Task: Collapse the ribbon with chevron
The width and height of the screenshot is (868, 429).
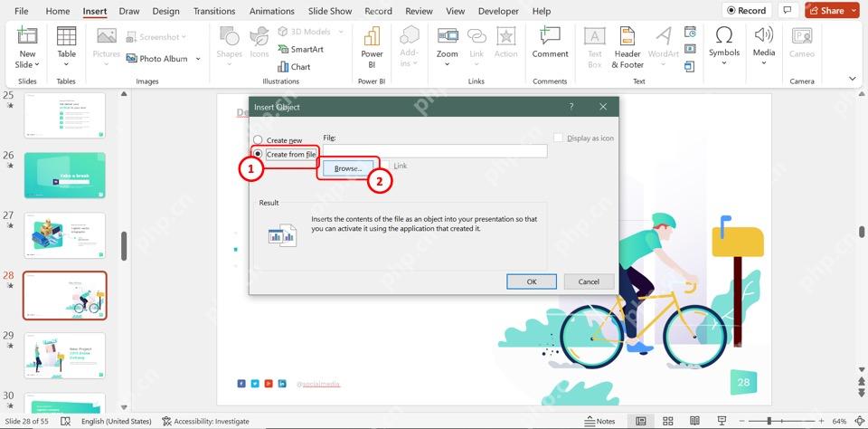Action: pyautogui.click(x=853, y=80)
